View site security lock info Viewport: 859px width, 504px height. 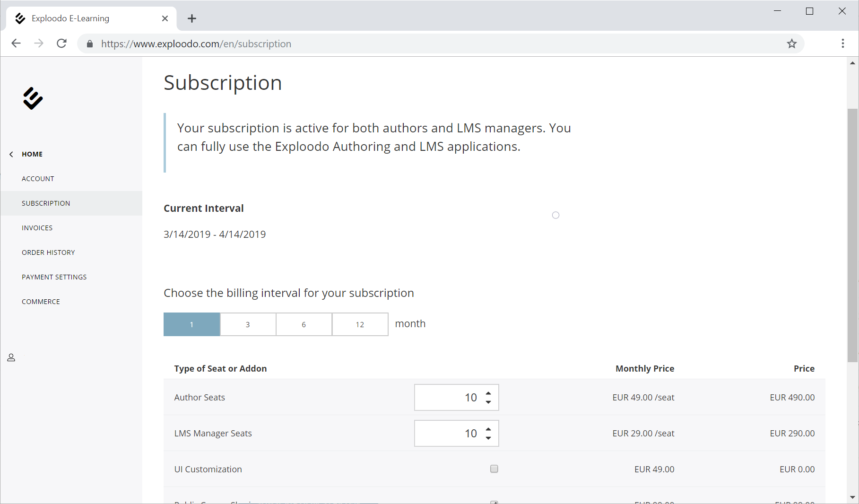(90, 44)
